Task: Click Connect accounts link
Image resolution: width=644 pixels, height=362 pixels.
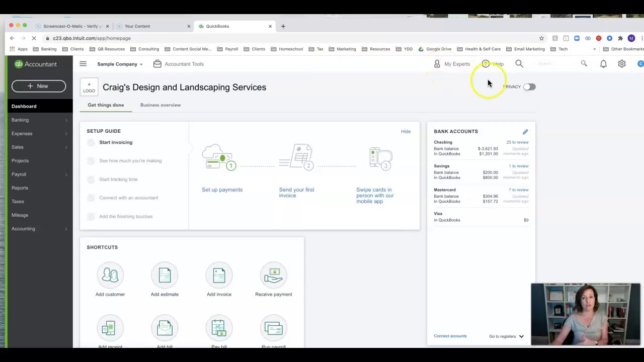Action: tap(450, 336)
